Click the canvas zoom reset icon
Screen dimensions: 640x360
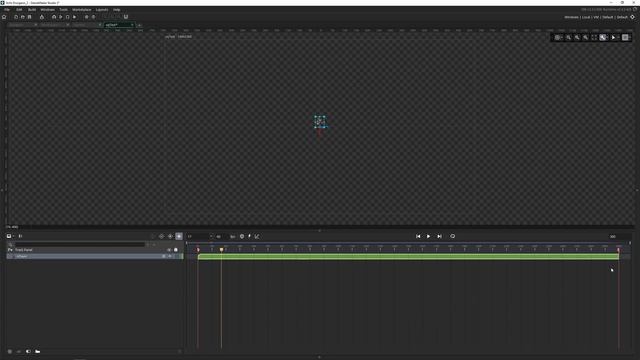click(x=569, y=37)
